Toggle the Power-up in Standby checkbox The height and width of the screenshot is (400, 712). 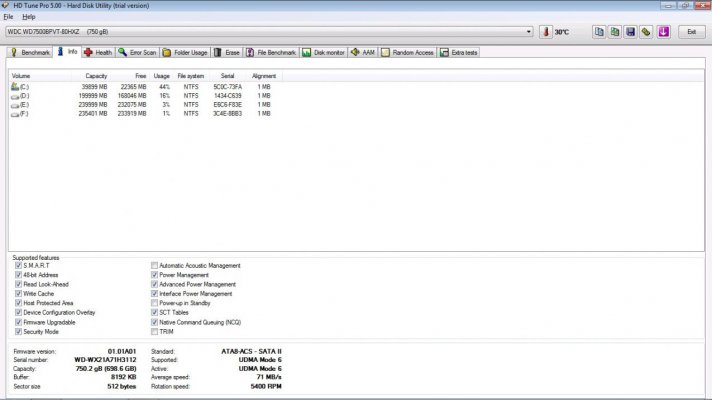(x=154, y=303)
